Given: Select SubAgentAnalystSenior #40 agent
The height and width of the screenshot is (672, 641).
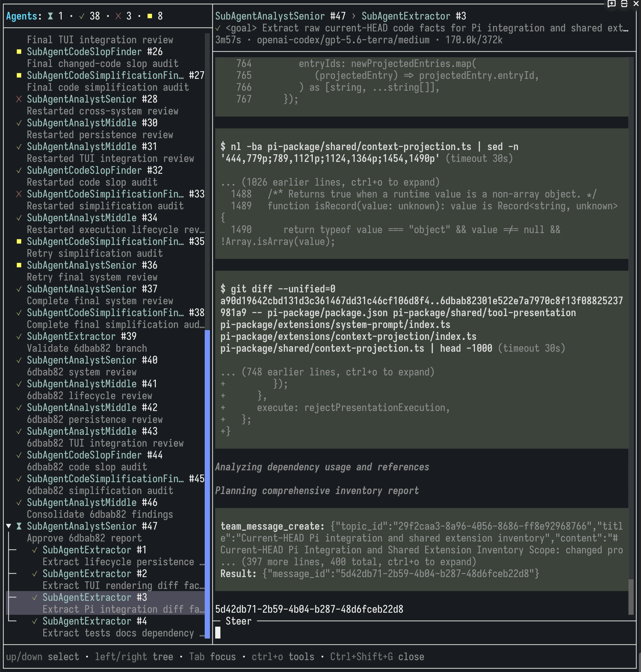Looking at the screenshot, I should [92, 360].
